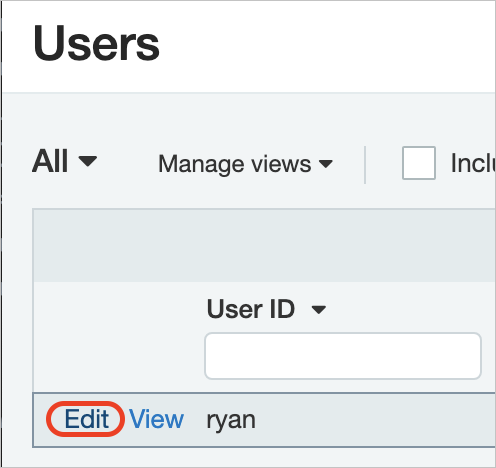This screenshot has width=496, height=468.
Task: Tick the checkbox next to Inclu… label
Action: pos(419,163)
